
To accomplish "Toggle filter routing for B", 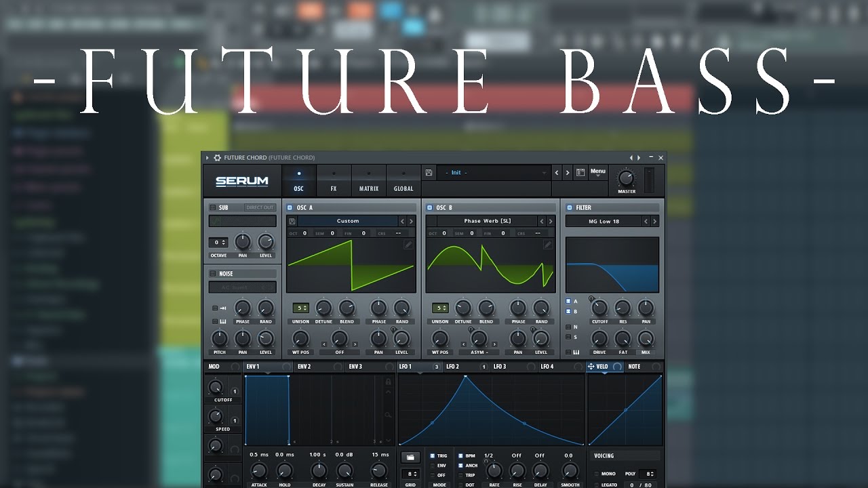I will click(568, 311).
